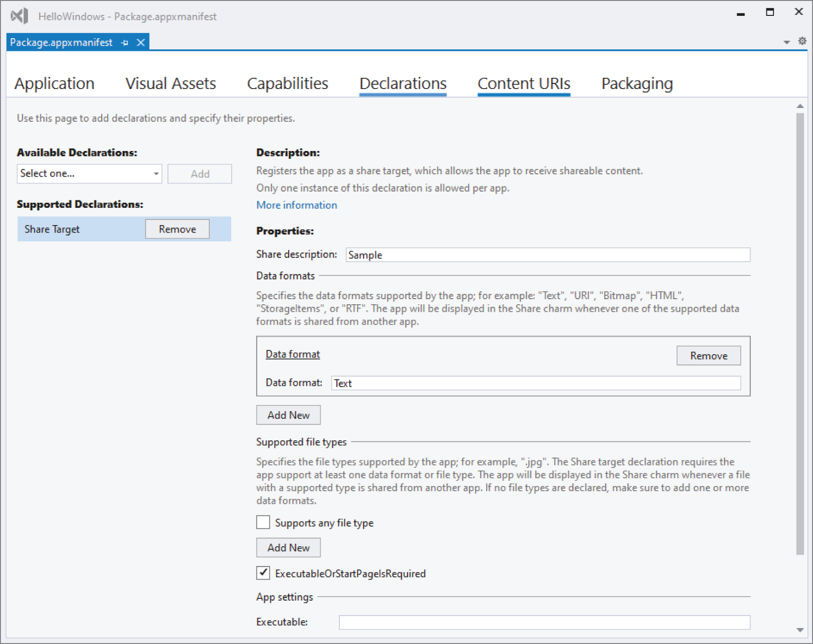The image size is (813, 644).
Task: Pin the Package.appxmanifest tab
Action: (x=124, y=42)
